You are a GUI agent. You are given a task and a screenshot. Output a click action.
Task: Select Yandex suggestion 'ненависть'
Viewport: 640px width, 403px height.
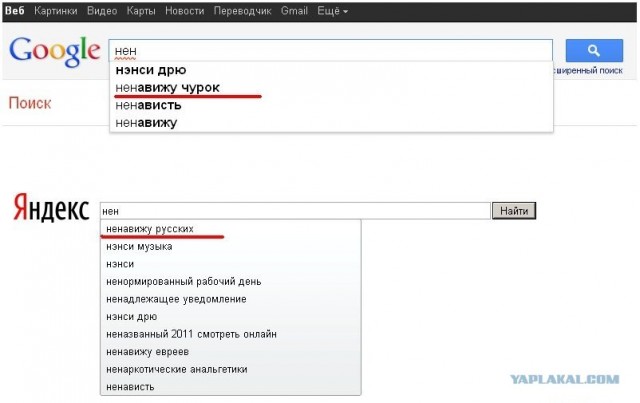click(231, 387)
